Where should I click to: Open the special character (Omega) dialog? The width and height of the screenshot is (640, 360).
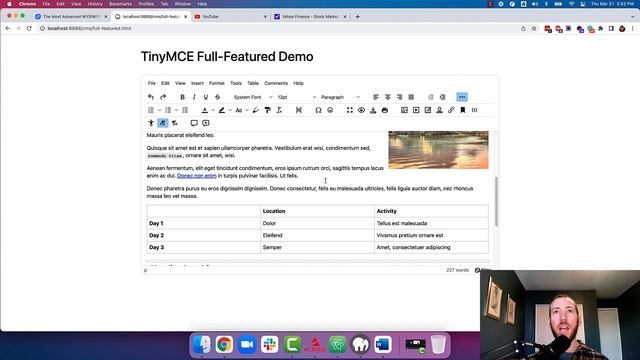318,110
